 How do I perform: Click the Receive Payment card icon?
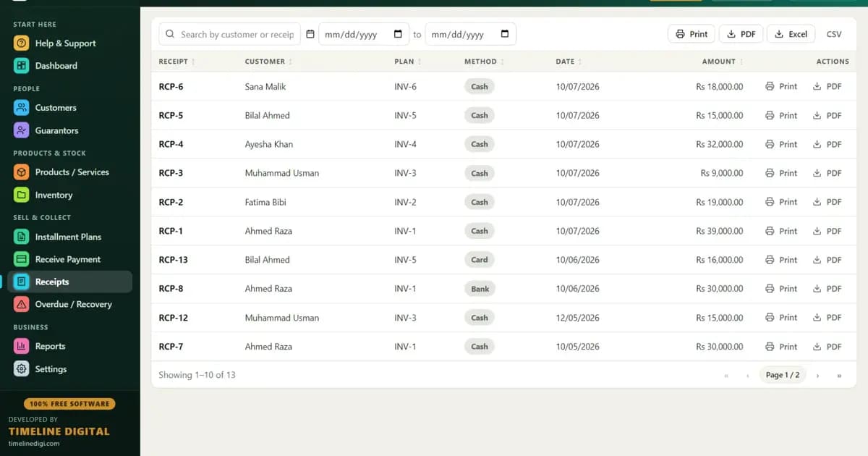(22, 259)
